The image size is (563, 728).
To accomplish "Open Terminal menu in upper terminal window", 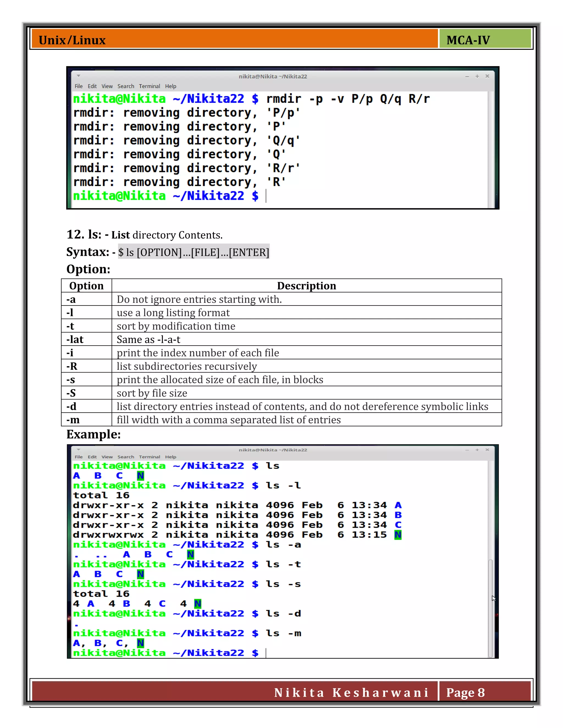I will [150, 86].
